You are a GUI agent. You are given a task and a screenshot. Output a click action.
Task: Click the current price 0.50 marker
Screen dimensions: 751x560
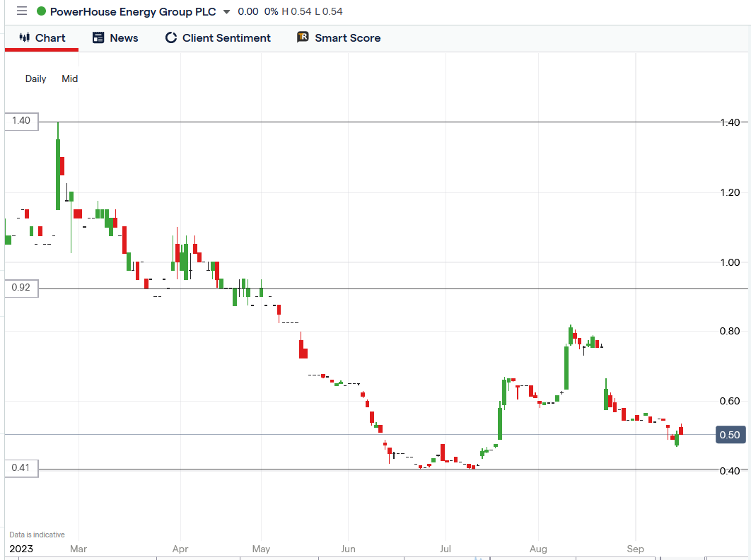coord(730,434)
